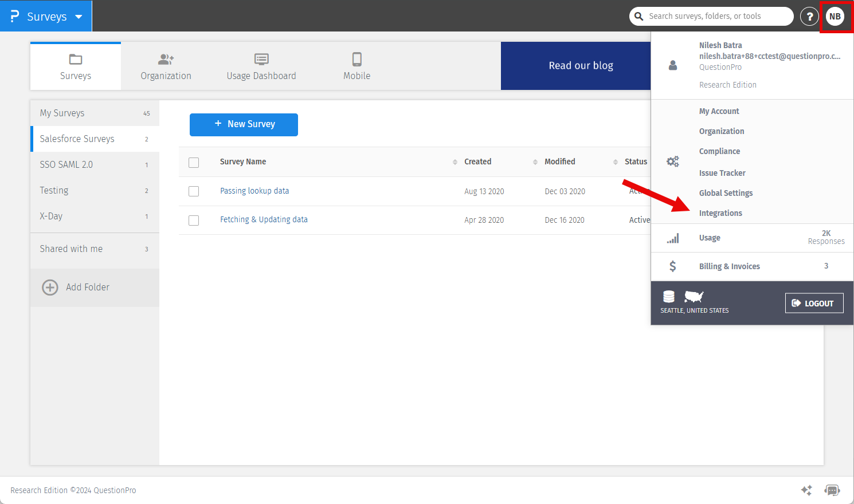Click the LOGOUT button
Image resolution: width=854 pixels, height=504 pixels.
click(814, 304)
